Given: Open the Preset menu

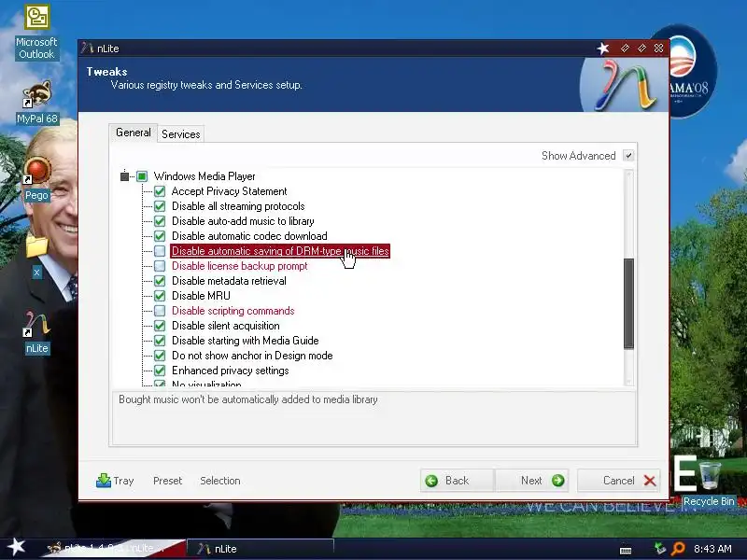Looking at the screenshot, I should point(168,481).
